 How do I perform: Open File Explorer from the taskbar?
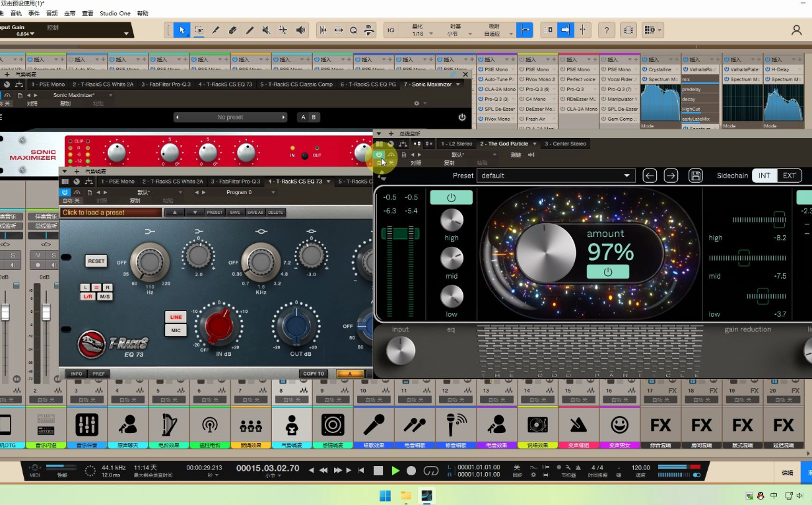[405, 495]
